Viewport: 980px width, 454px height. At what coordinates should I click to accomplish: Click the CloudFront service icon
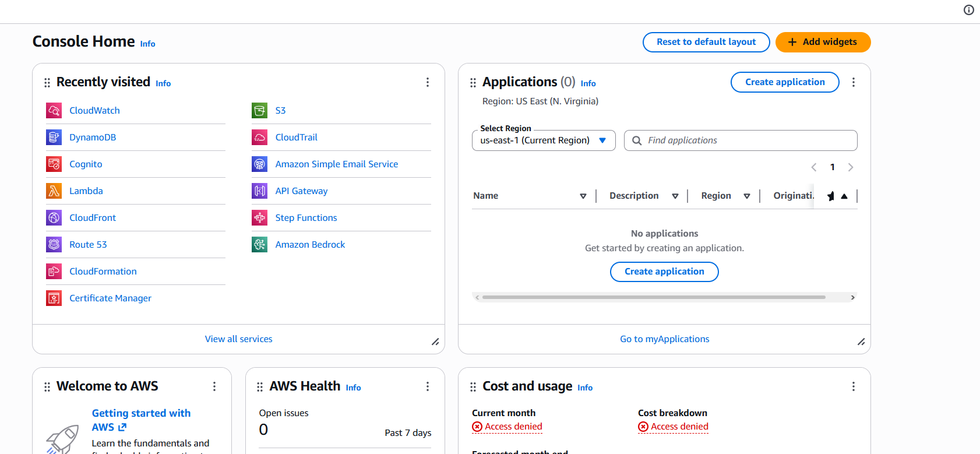[x=54, y=217]
